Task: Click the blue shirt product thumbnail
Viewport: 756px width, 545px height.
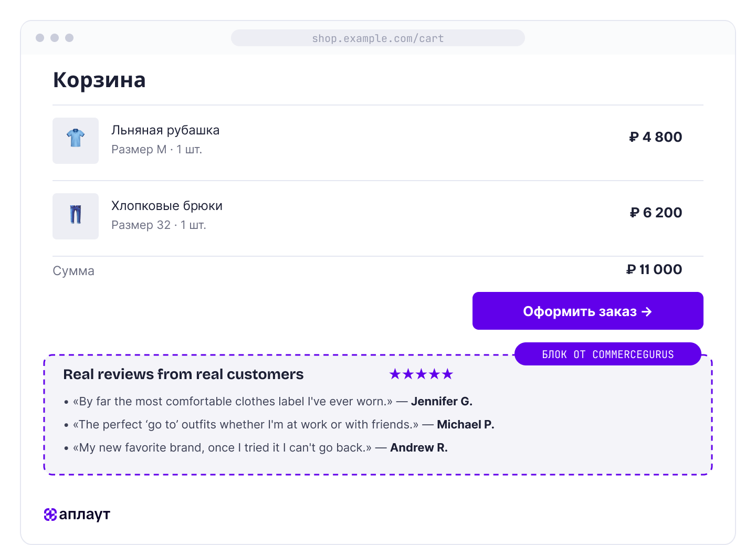Action: point(76,141)
